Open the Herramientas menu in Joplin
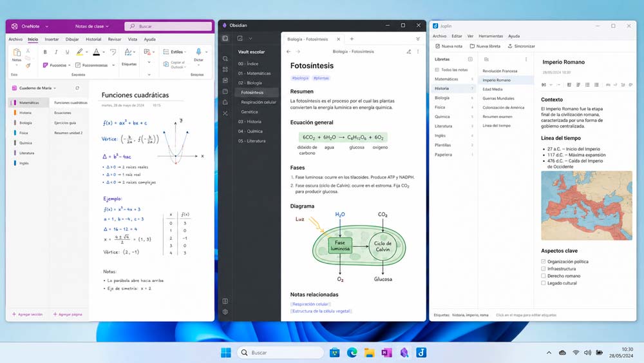Screen dimensions: 644x363 click(490, 36)
